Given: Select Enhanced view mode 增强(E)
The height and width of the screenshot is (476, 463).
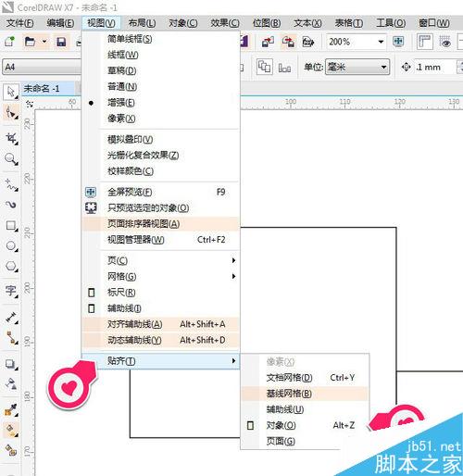Looking at the screenshot, I should (x=160, y=103).
